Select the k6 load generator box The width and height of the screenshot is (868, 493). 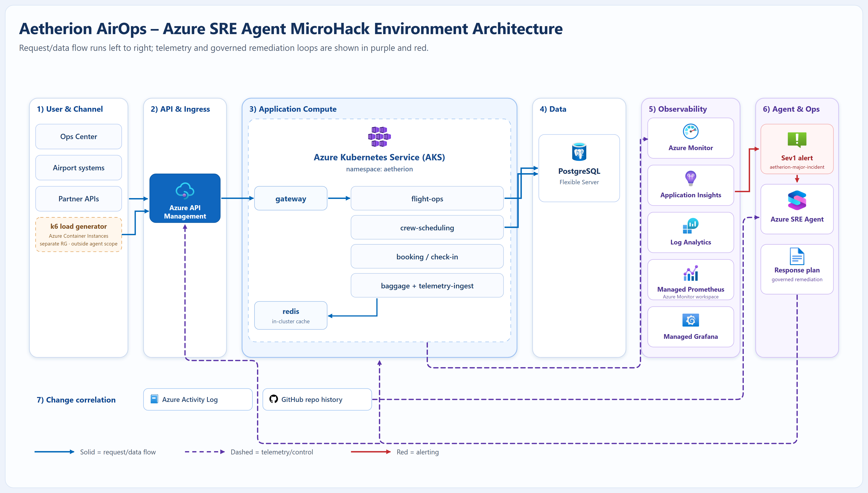pyautogui.click(x=79, y=235)
